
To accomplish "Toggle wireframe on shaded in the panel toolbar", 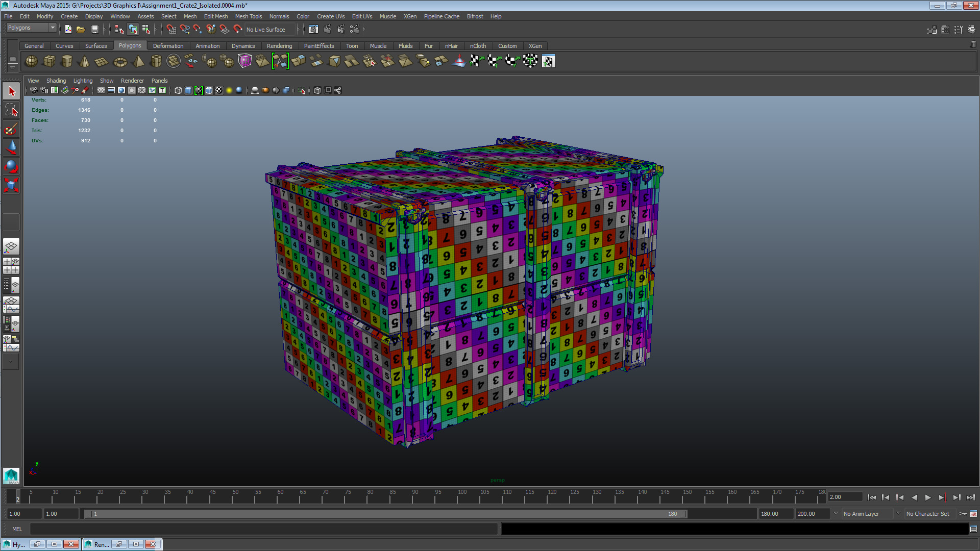I will coord(209,91).
